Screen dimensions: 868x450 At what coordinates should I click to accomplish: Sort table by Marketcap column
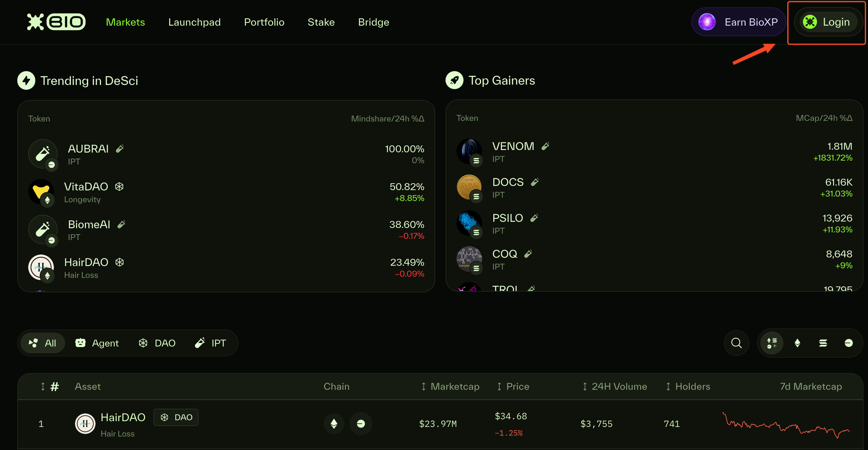[x=451, y=386]
